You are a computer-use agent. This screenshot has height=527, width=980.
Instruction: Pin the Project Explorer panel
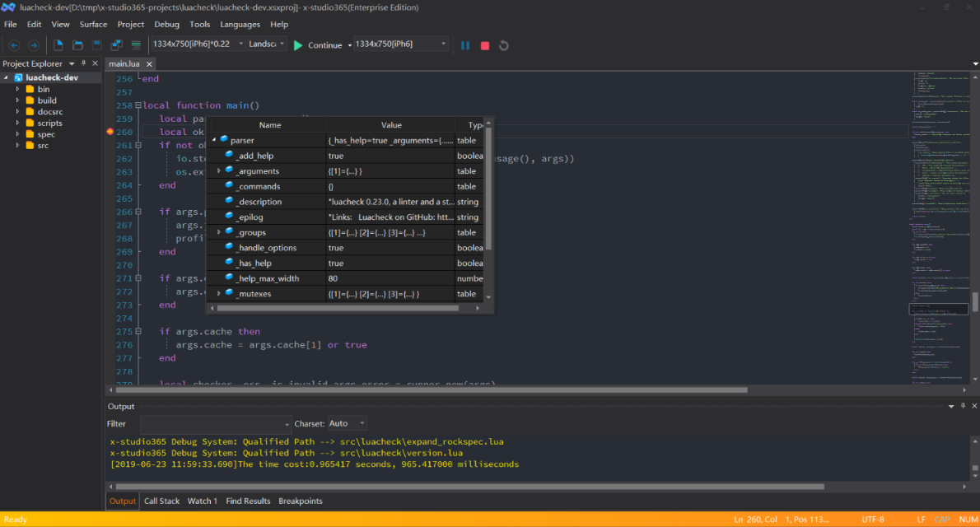83,63
